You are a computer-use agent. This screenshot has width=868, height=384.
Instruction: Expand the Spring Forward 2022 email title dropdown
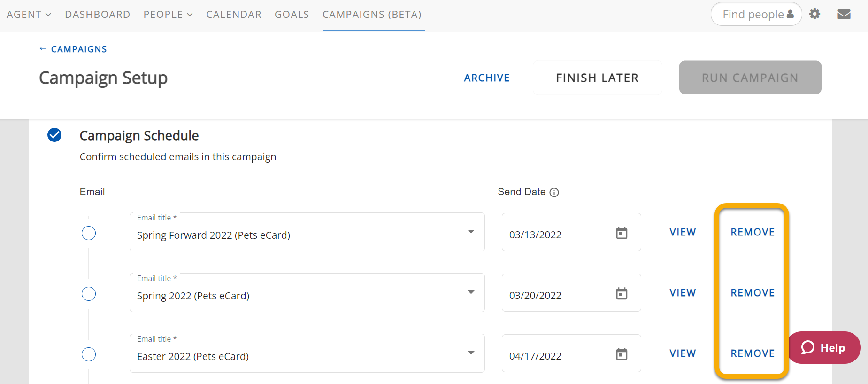click(x=471, y=232)
